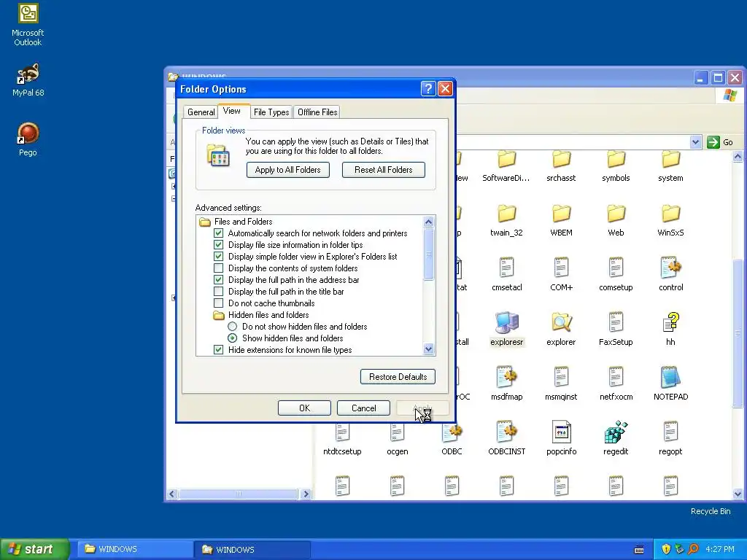Select the msmqinst file
Viewport: 747px width, 560px height.
coord(561,384)
